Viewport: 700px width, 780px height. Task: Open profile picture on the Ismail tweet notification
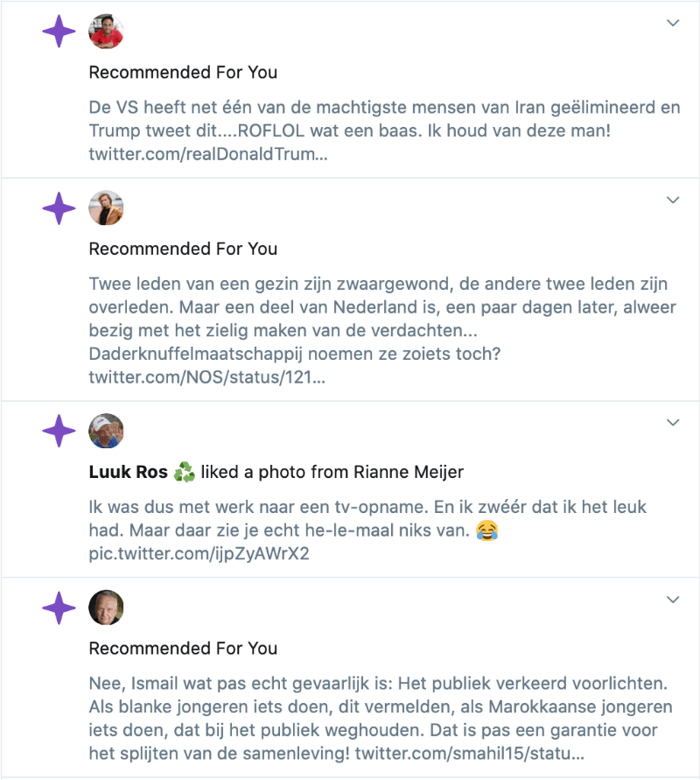106,608
